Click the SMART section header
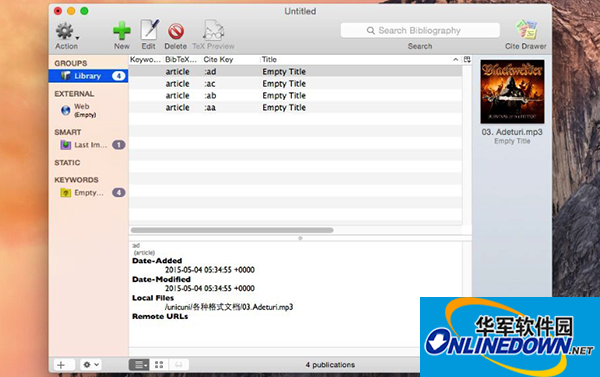This screenshot has width=600, height=377. pos(68,132)
